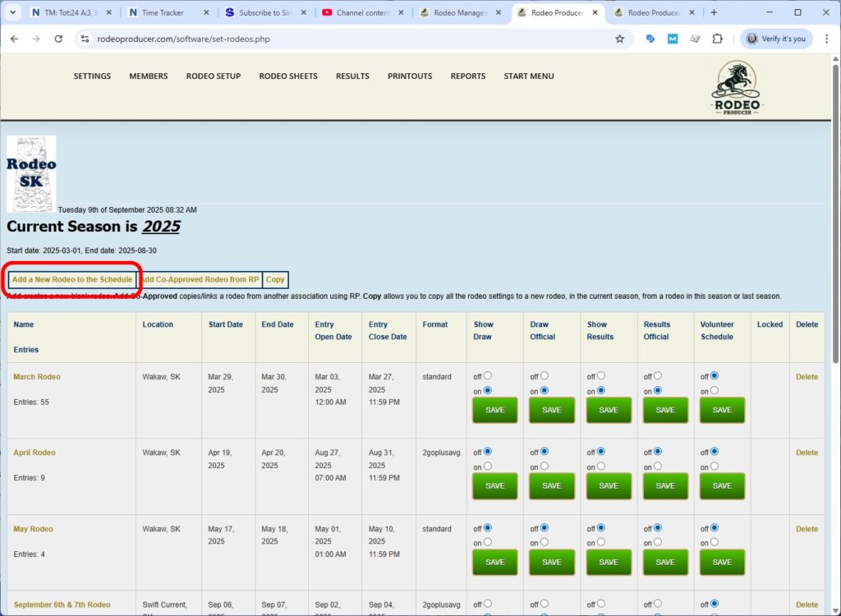Turn Show Draw off for March Rodeo
Screen dimensions: 841x616
[487, 376]
